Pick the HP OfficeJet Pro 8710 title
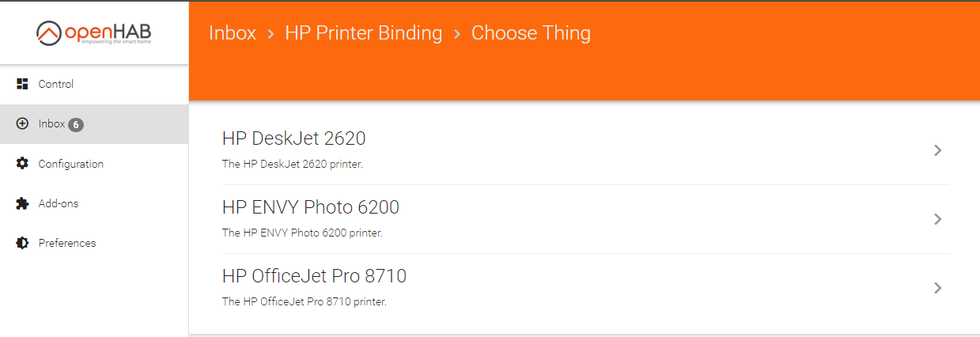 [x=315, y=276]
